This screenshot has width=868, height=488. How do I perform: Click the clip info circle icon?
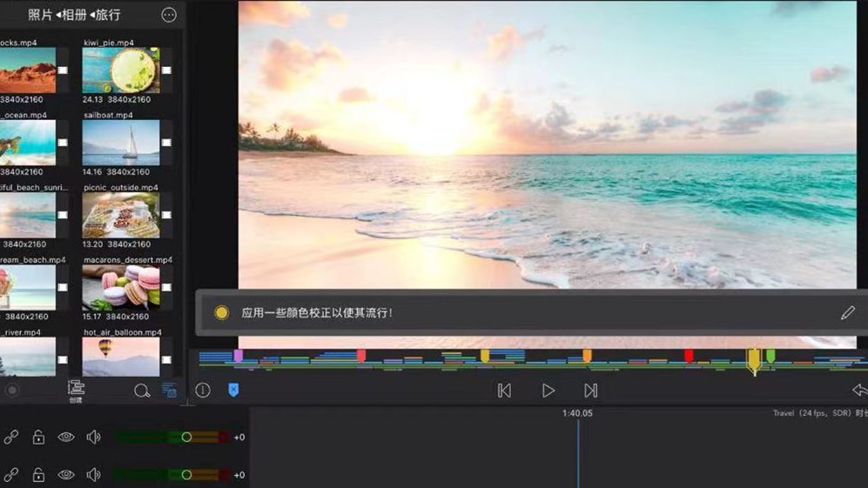point(203,391)
